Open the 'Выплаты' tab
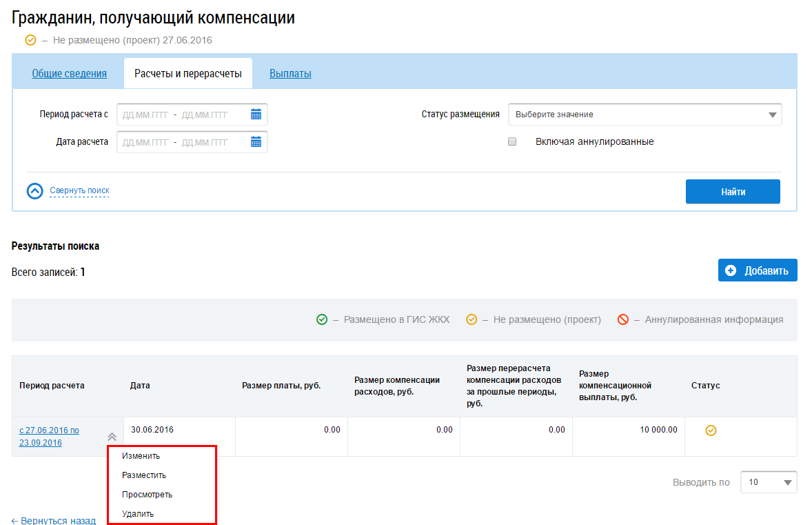 point(290,74)
